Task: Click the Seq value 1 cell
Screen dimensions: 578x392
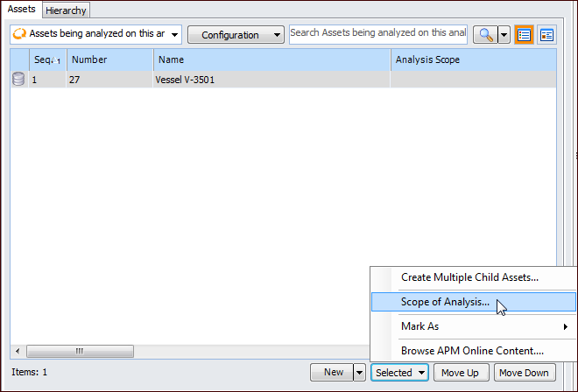Action: pos(47,80)
